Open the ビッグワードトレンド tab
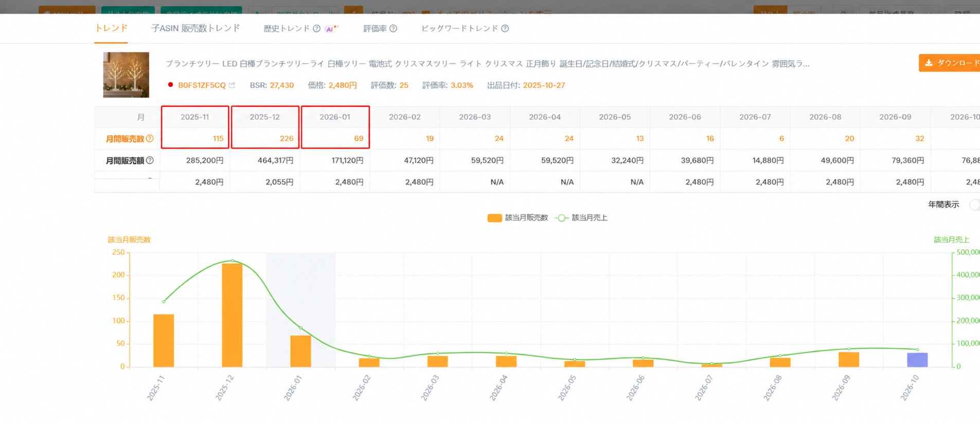980x424 pixels. click(459, 29)
